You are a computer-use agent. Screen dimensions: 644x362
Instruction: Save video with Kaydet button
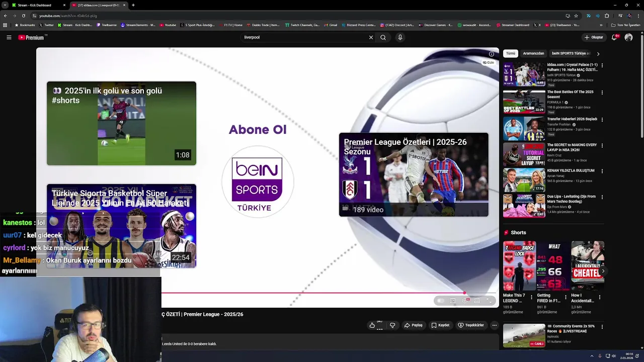(440, 325)
